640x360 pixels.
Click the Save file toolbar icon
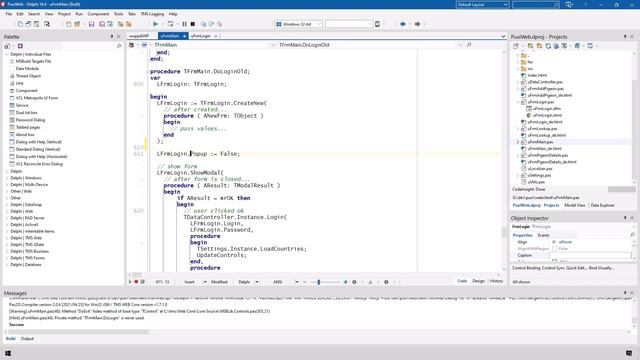coord(91,24)
